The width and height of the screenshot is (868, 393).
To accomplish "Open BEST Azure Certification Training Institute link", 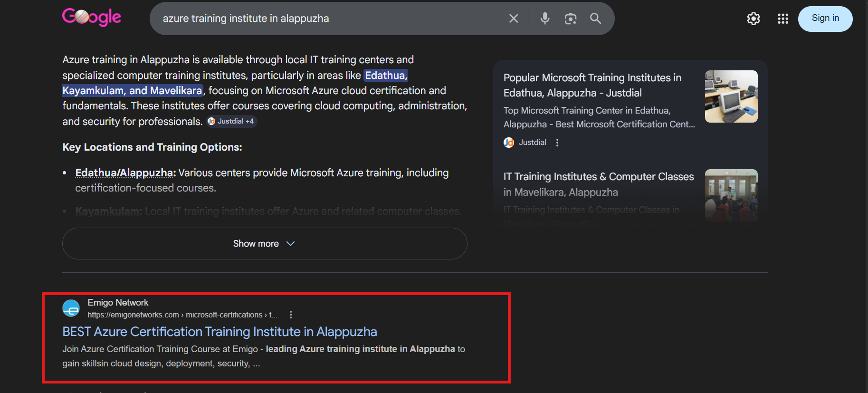I will [x=219, y=332].
